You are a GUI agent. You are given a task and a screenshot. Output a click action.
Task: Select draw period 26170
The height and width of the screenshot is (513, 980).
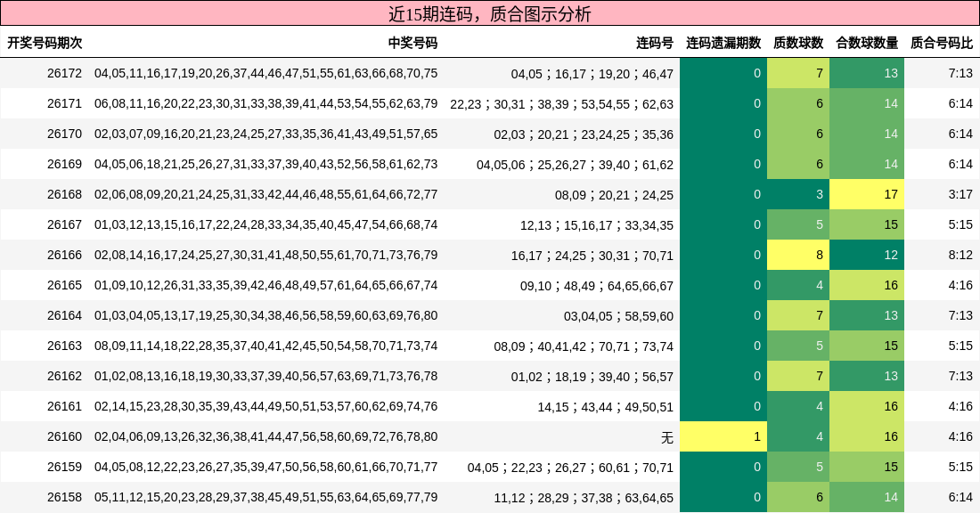[64, 134]
